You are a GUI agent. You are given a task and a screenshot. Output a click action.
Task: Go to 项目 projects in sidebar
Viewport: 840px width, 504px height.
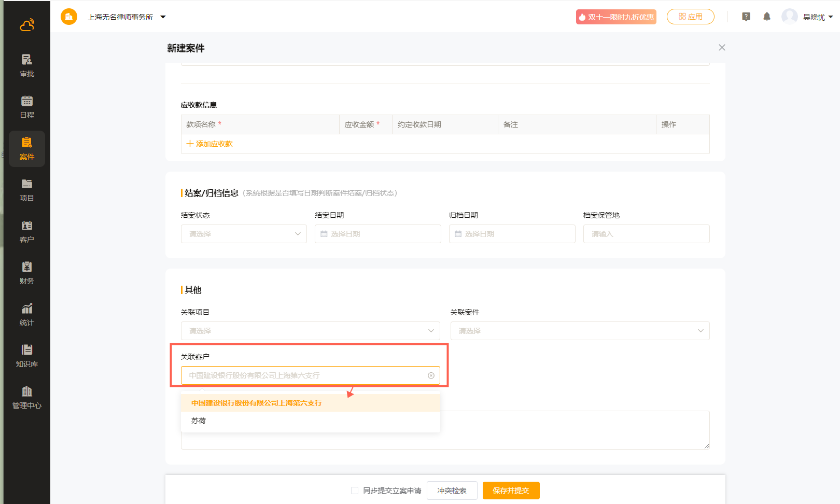pyautogui.click(x=27, y=190)
